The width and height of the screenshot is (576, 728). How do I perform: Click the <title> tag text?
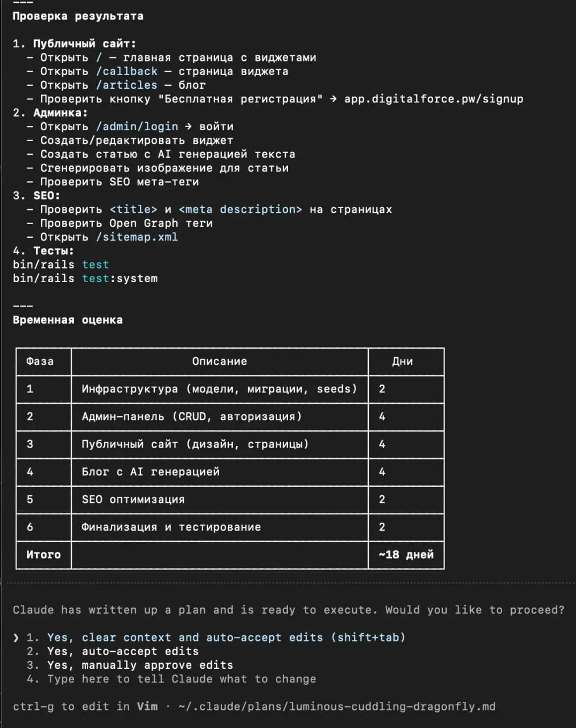(x=133, y=209)
